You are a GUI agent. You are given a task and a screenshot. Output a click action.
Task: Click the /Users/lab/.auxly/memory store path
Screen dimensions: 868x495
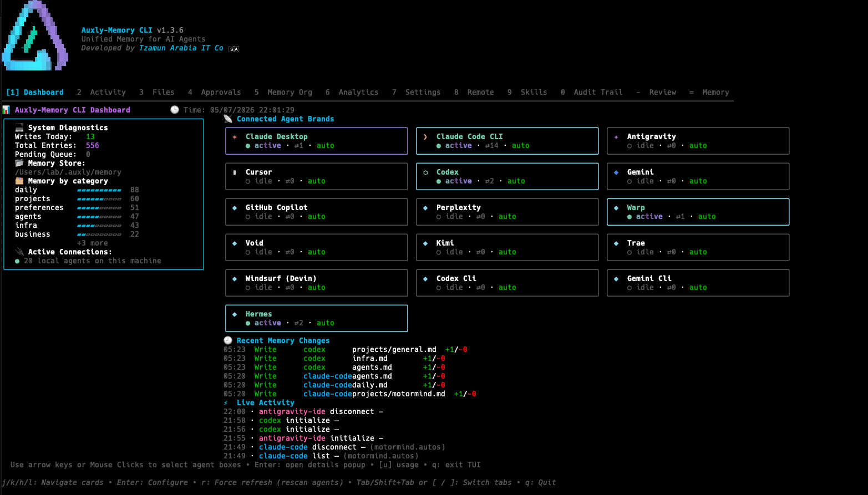pyautogui.click(x=68, y=172)
